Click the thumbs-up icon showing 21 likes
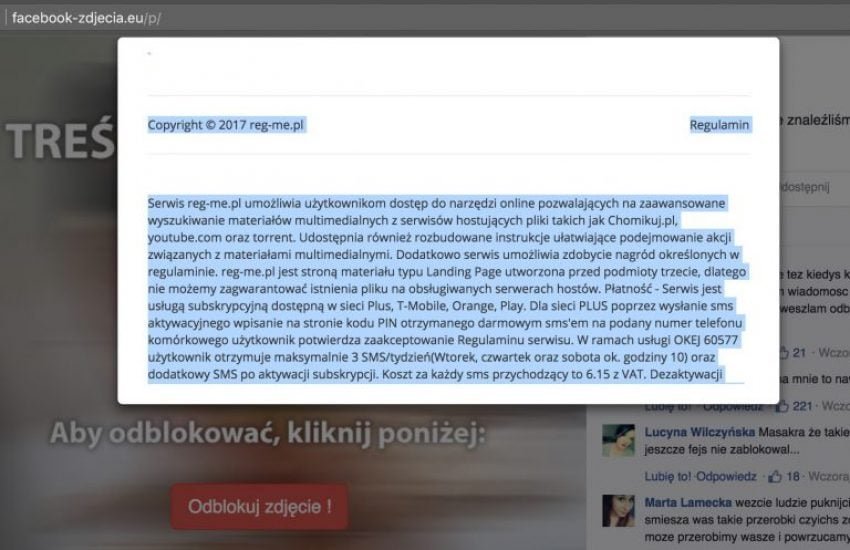850x550 pixels. point(784,353)
